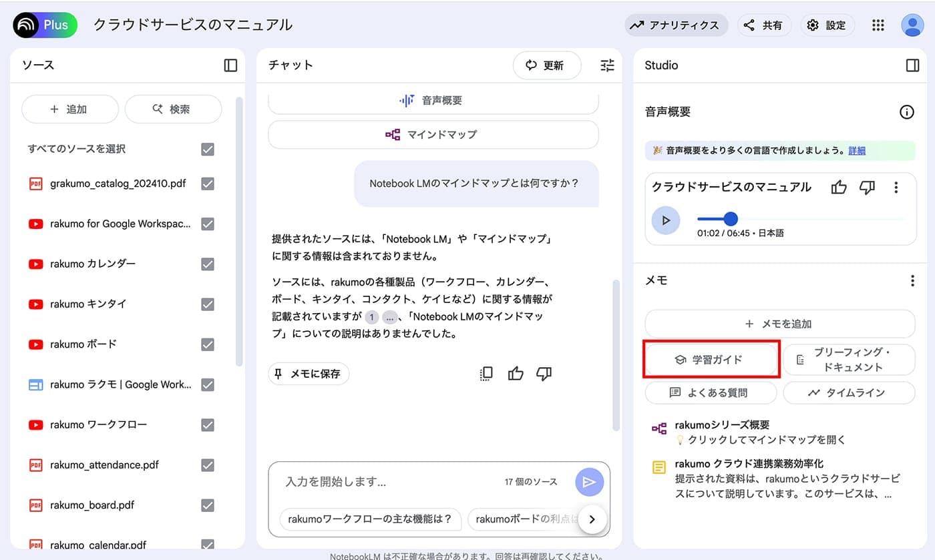Screen dimensions: 935x560
Task: Click citation number 1 in response
Action: point(372,318)
